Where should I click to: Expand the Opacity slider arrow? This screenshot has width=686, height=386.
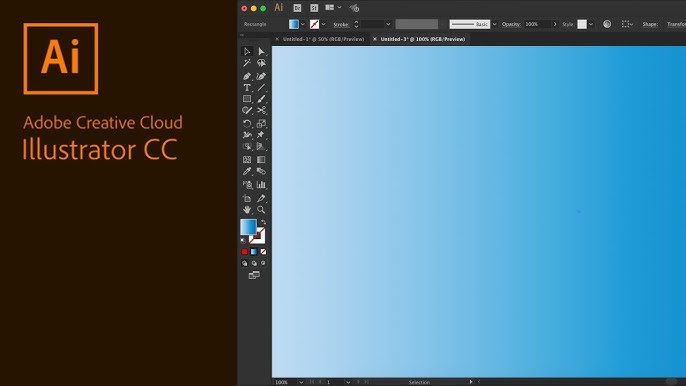point(555,24)
